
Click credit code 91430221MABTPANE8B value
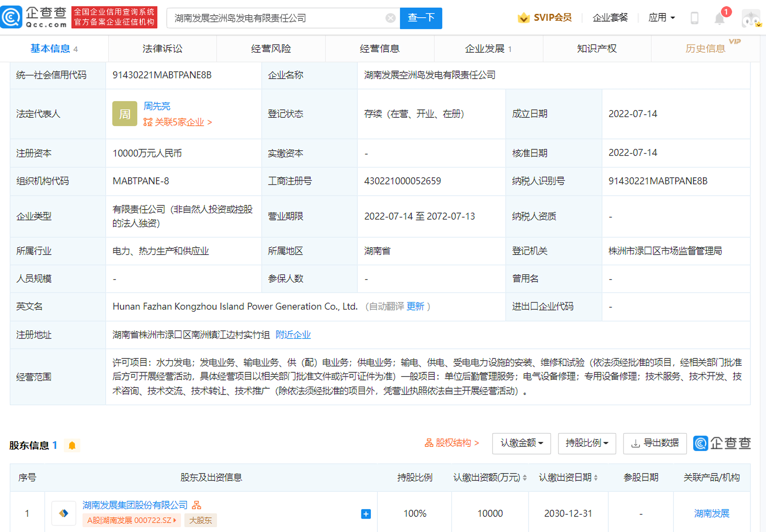[162, 75]
